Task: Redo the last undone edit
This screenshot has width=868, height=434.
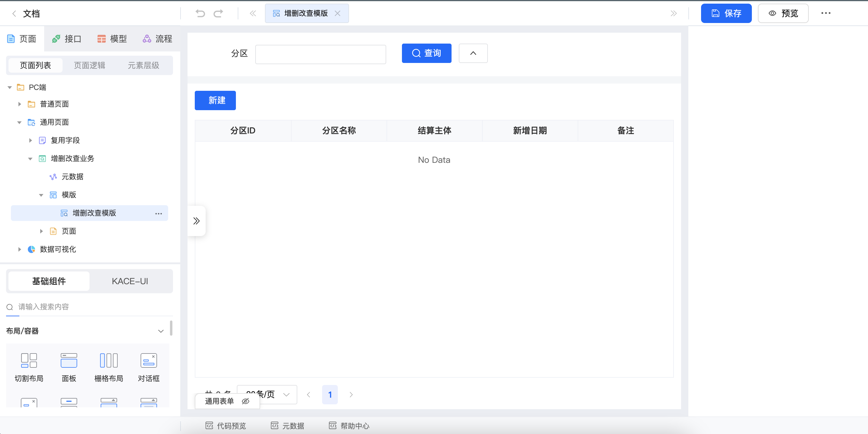Action: (218, 14)
